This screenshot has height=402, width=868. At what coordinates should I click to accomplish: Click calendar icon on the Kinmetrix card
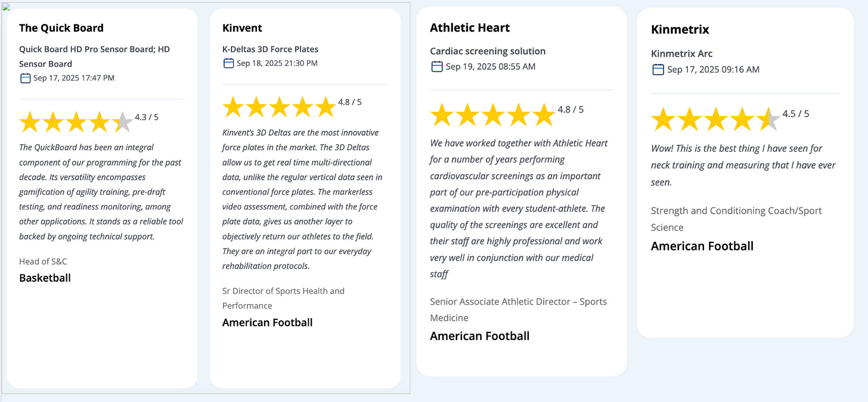point(658,70)
